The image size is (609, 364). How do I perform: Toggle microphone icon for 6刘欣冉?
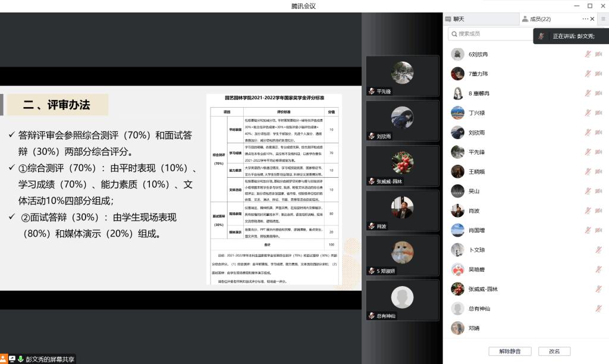pyautogui.click(x=588, y=54)
